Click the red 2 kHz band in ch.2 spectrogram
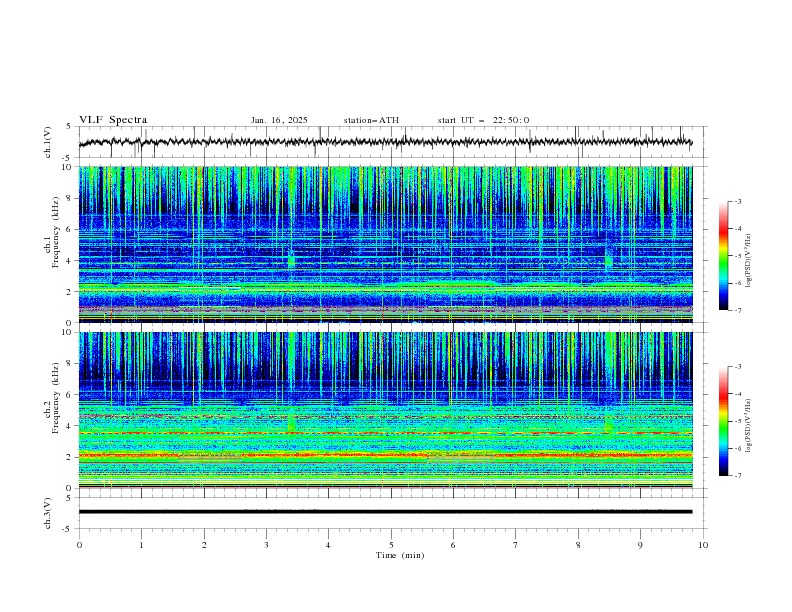 coord(385,455)
